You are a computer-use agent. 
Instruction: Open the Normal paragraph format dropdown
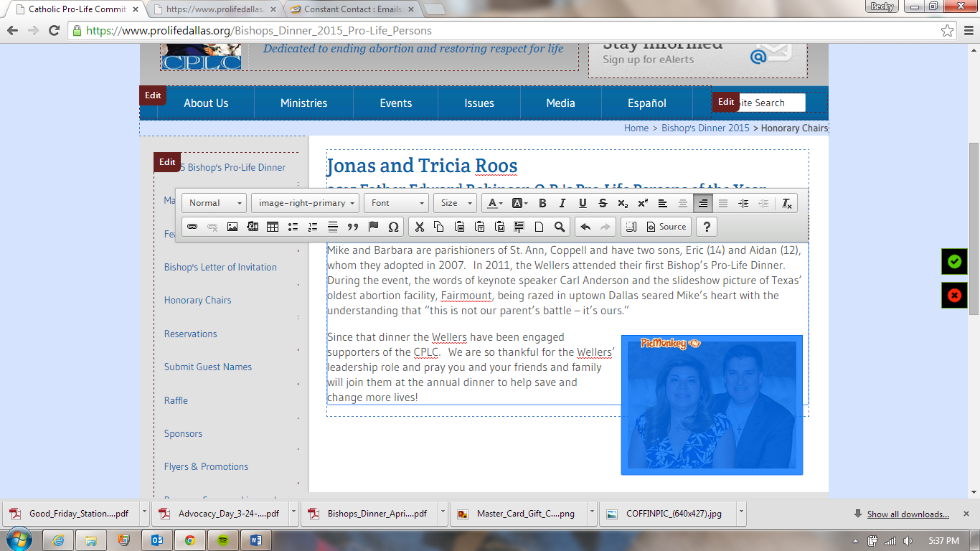coord(214,203)
